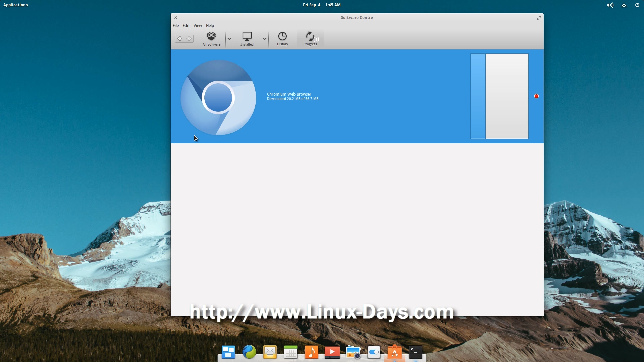The image size is (644, 362).
Task: Open the View menu
Action: [x=198, y=26]
